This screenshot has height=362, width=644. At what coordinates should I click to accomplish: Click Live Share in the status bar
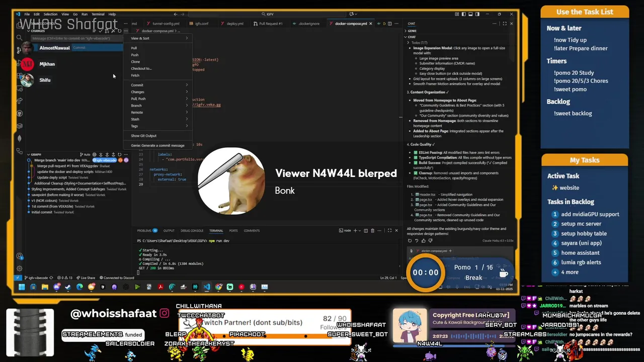(86, 278)
